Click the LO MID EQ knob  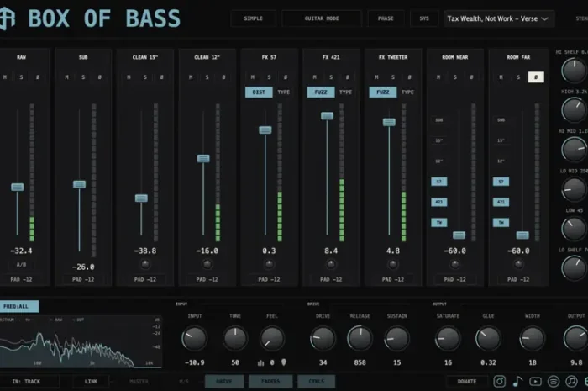(x=574, y=188)
